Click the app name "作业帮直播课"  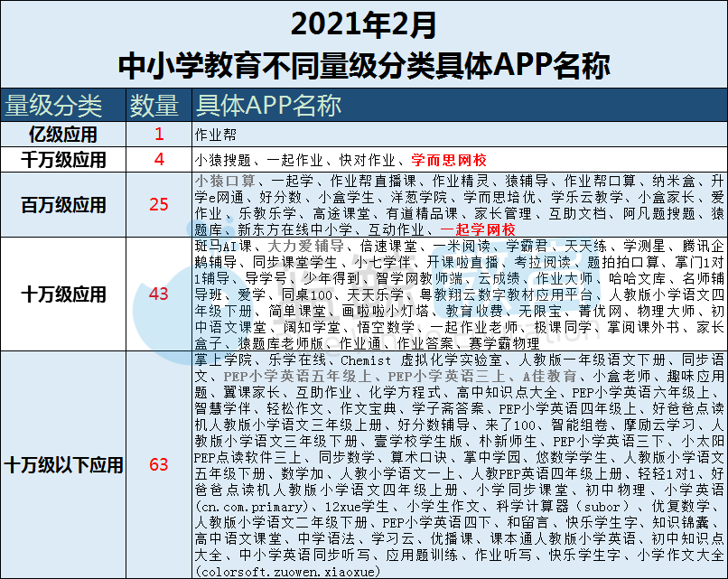[373, 181]
